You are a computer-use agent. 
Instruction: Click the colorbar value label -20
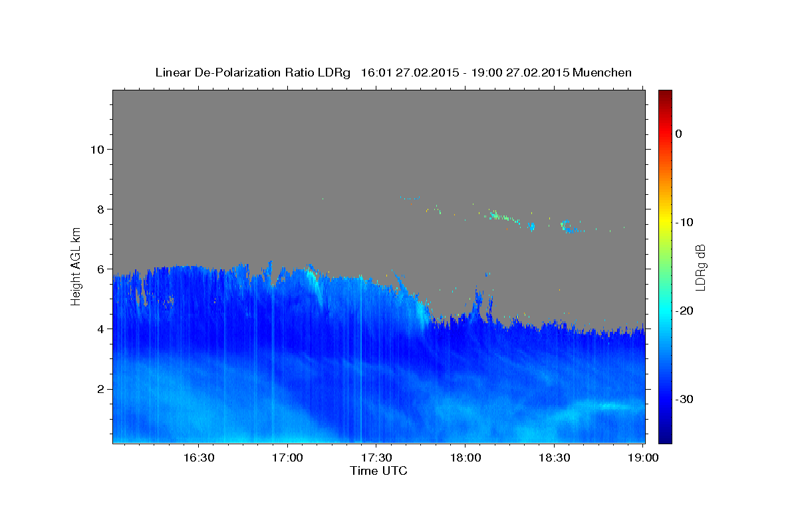pos(684,311)
